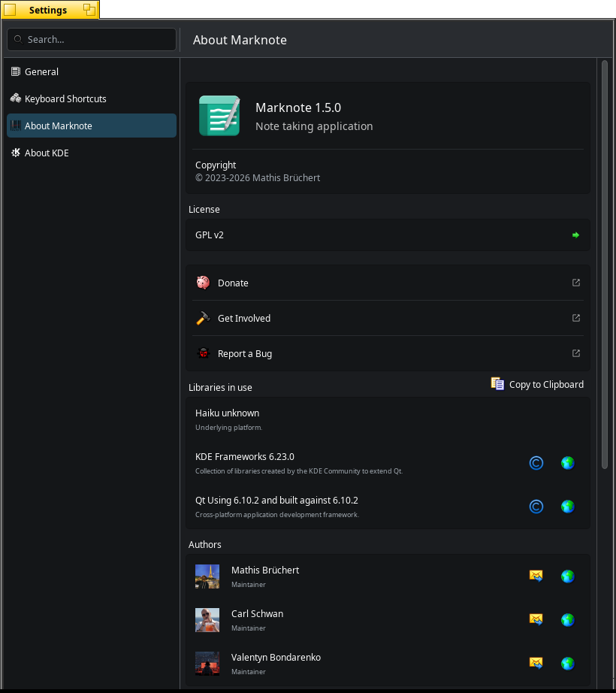
Task: Click the Donate piggy bank icon
Action: [203, 283]
